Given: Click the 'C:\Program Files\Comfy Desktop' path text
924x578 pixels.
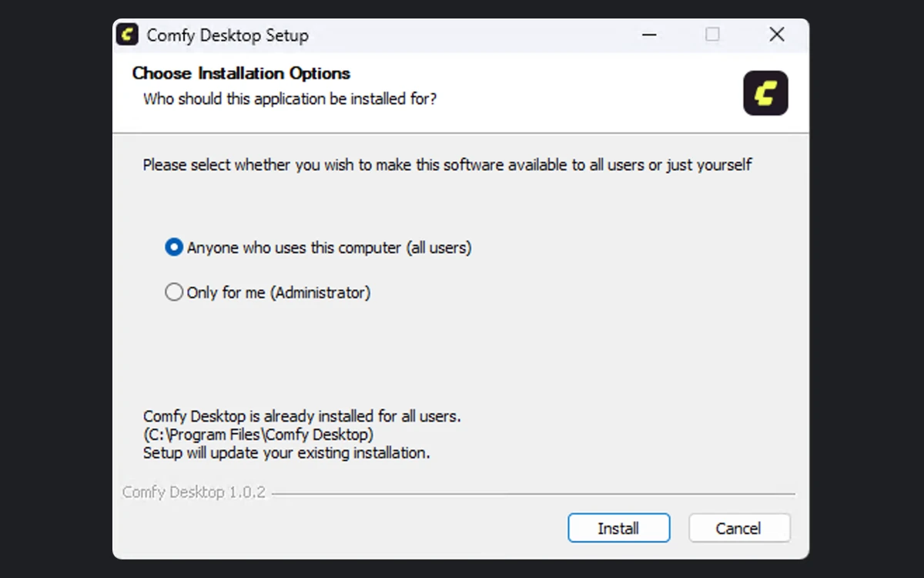Looking at the screenshot, I should (258, 435).
